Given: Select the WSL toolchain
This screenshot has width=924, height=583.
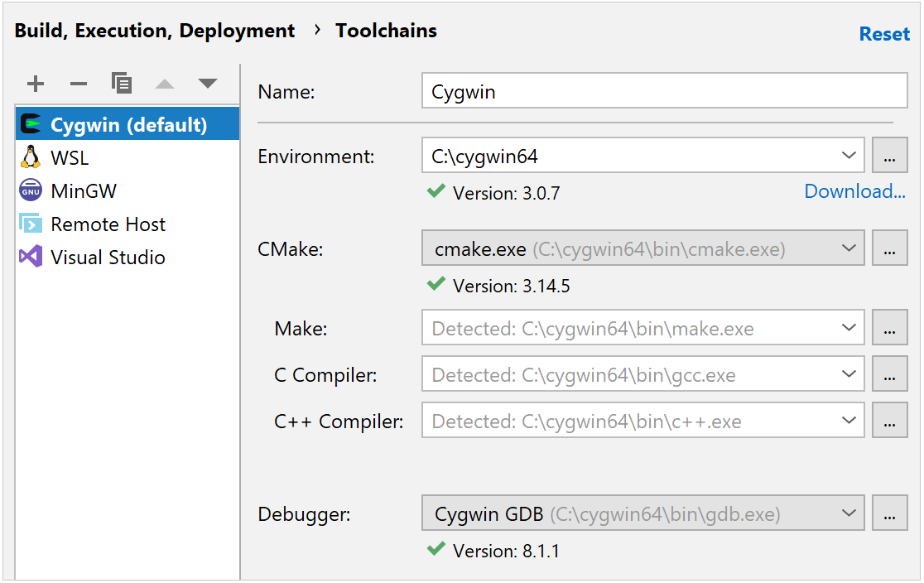Looking at the screenshot, I should coord(70,157).
